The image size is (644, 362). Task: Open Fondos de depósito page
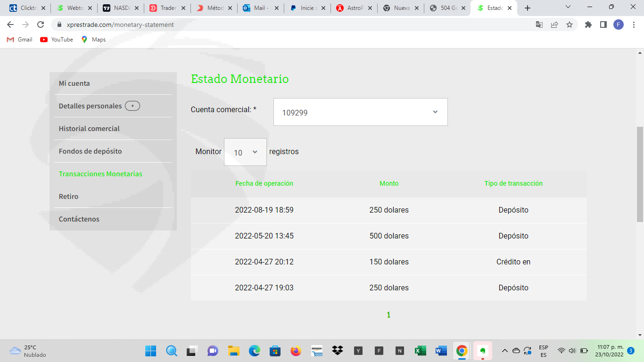tap(91, 151)
